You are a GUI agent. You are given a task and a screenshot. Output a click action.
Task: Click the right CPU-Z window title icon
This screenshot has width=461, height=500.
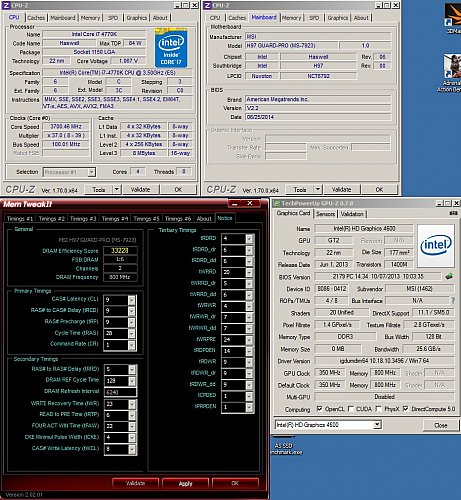207,5
